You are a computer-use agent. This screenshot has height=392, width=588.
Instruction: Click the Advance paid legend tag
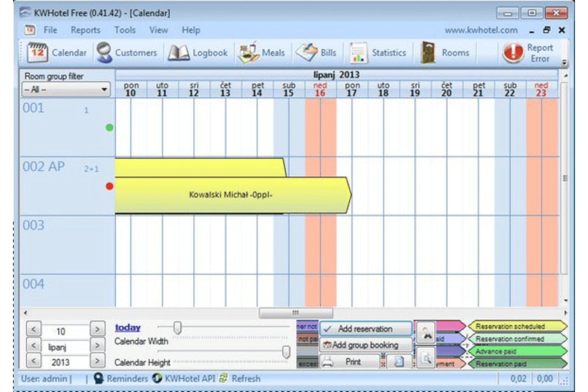pyautogui.click(x=517, y=351)
